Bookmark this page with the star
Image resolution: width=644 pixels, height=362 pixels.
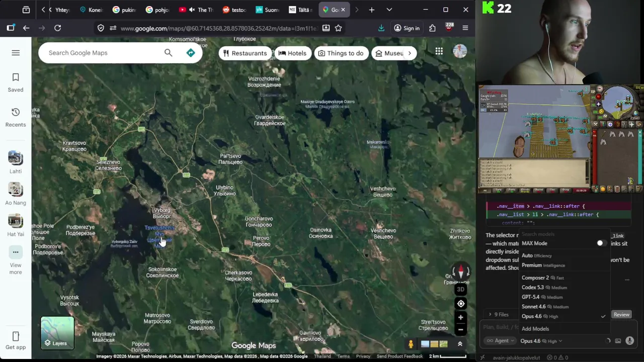click(339, 28)
